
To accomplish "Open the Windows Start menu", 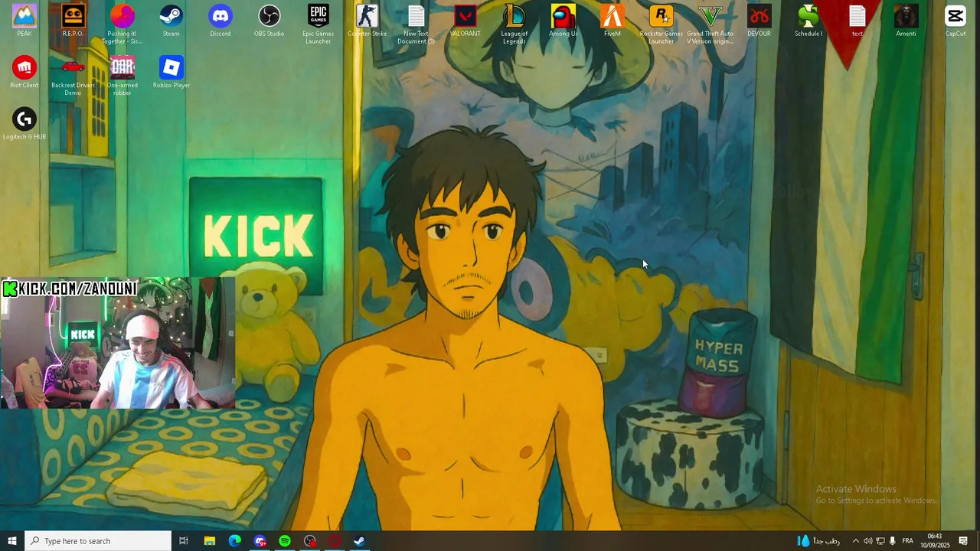I will click(x=12, y=541).
